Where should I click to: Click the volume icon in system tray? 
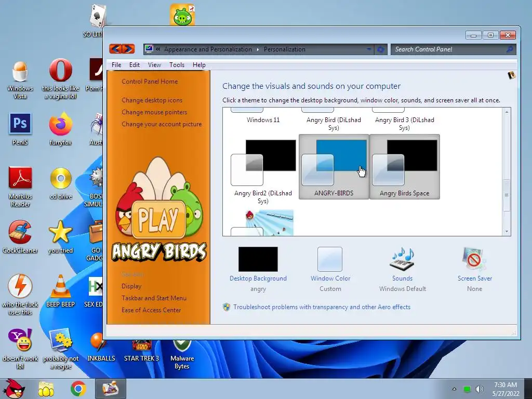[x=480, y=389]
